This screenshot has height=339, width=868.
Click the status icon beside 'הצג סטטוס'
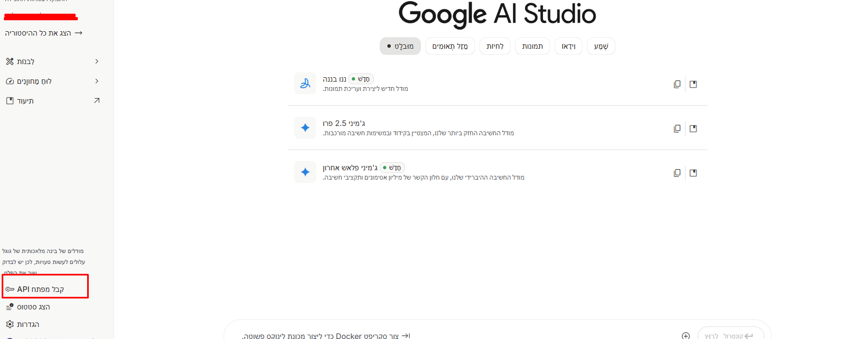click(x=10, y=307)
